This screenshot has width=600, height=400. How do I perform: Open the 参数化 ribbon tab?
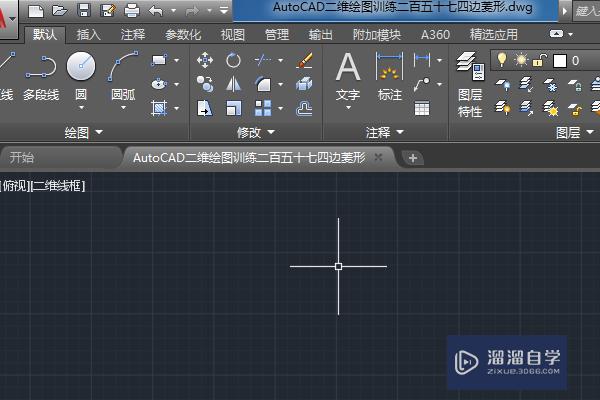pos(183,35)
